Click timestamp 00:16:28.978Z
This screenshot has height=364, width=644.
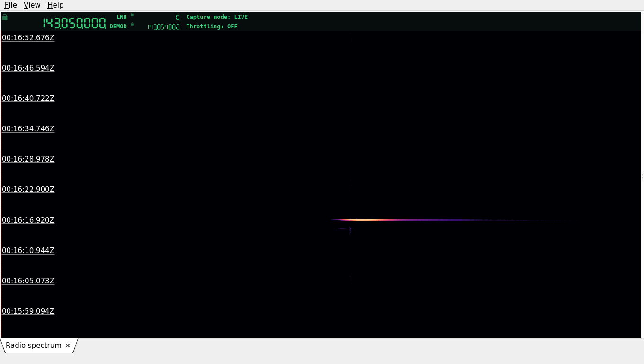[28, 159]
